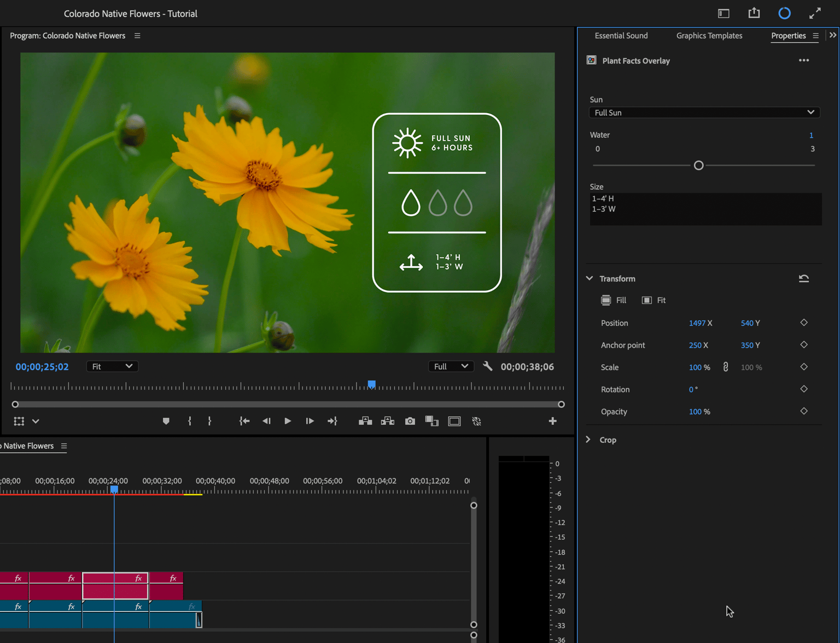Switch to Essential Sound tab
This screenshot has width=840, height=643.
pos(621,36)
